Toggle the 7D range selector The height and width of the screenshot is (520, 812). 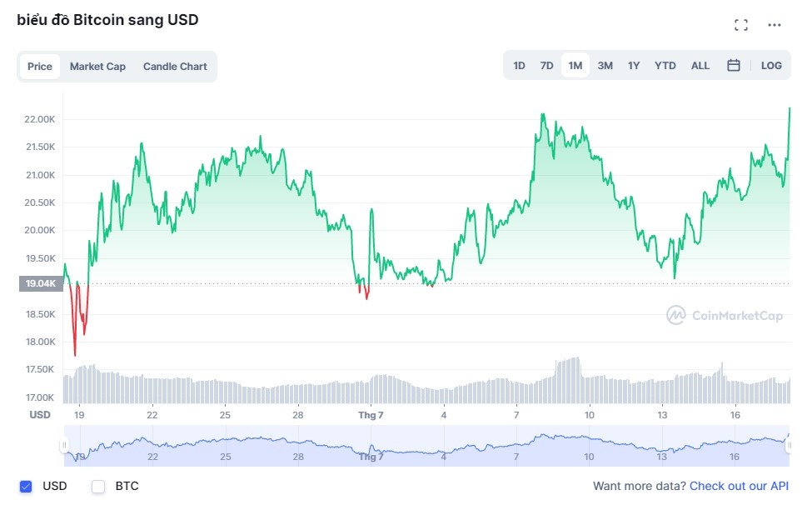coord(546,65)
